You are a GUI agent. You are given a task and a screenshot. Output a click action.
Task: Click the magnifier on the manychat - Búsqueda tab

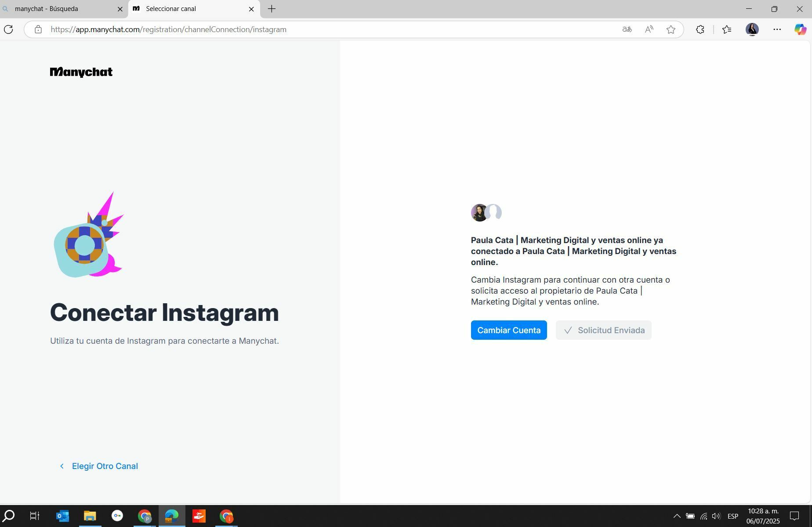(5, 9)
